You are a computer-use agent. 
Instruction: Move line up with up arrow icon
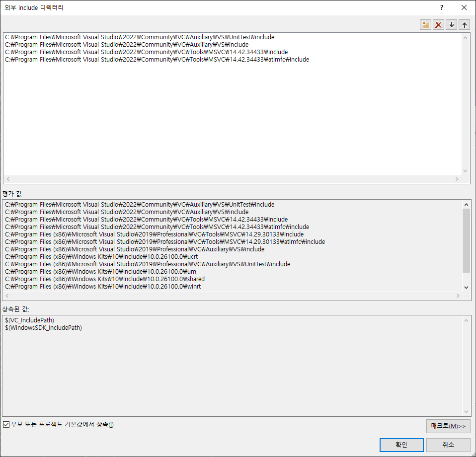click(x=465, y=25)
